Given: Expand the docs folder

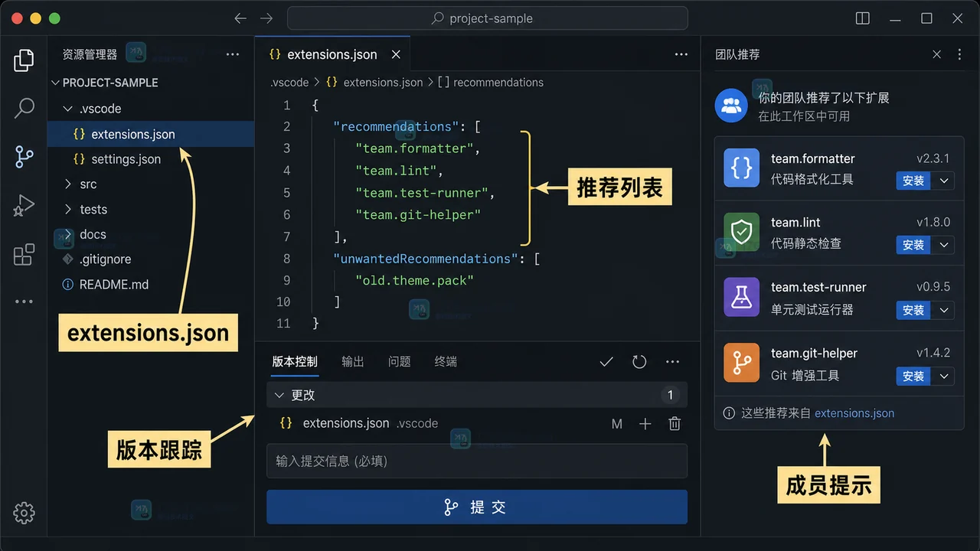Looking at the screenshot, I should (68, 235).
